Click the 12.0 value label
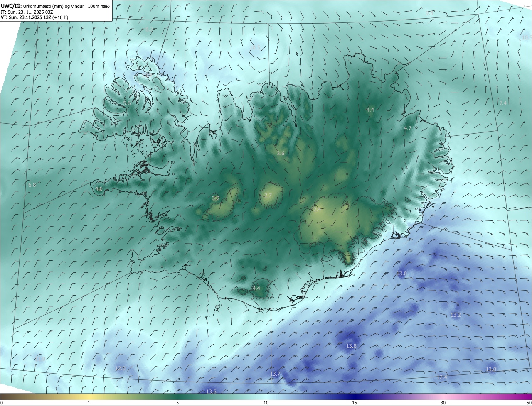532x406 pixels. point(120,369)
